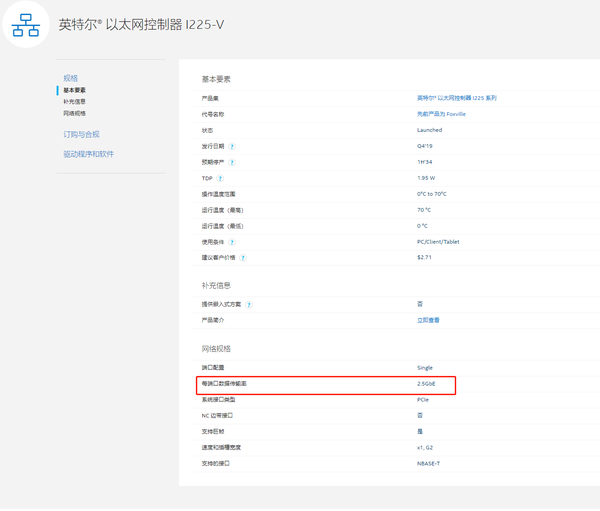The image size is (600, 511).
Task: Open the help icon next to 预期停产
Action: click(x=232, y=163)
